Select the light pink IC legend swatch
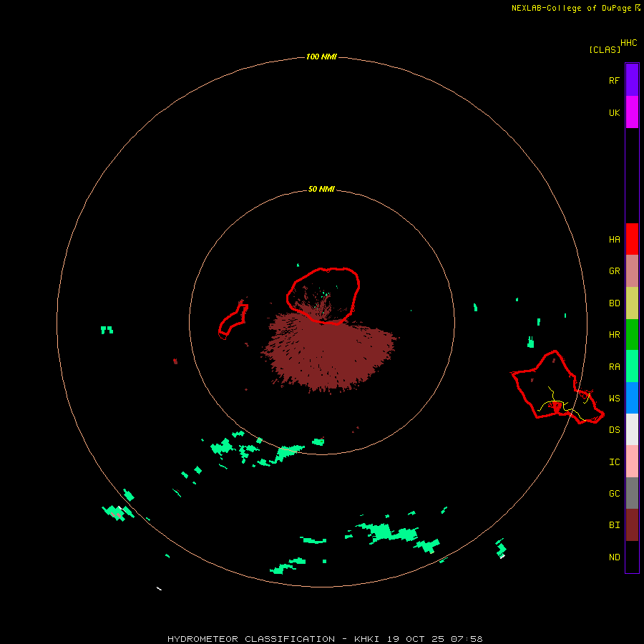Viewport: 644px width, 644px height. [632, 462]
